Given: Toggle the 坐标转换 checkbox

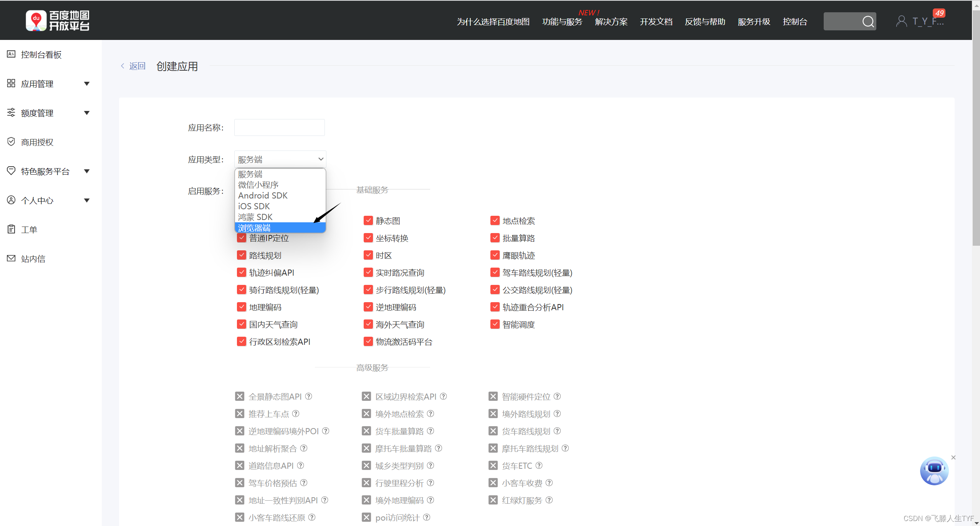Looking at the screenshot, I should pyautogui.click(x=368, y=238).
